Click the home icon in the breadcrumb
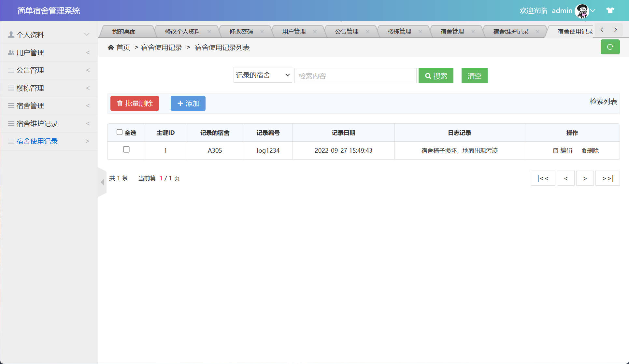Image resolution: width=629 pixels, height=364 pixels. pos(111,47)
